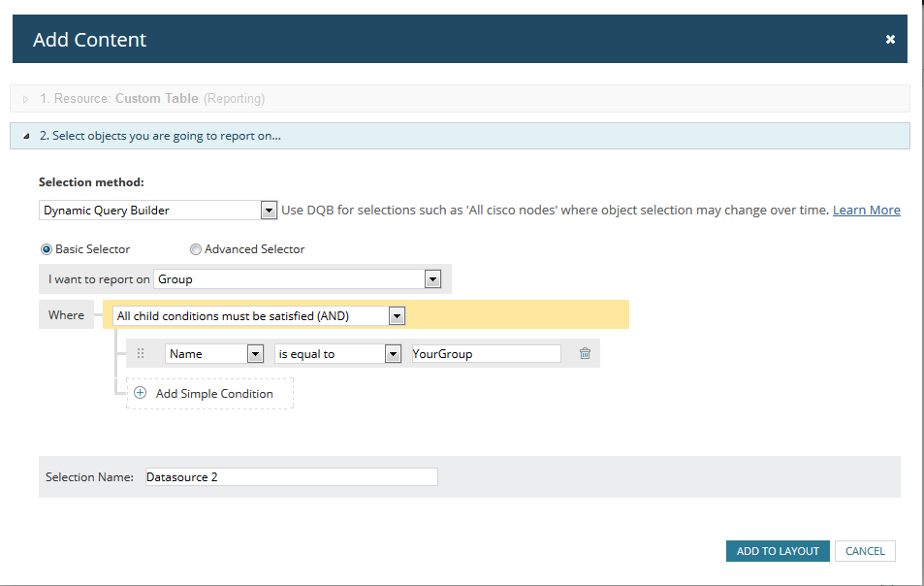Click the '1. Resource: Custom Table' header

[152, 99]
